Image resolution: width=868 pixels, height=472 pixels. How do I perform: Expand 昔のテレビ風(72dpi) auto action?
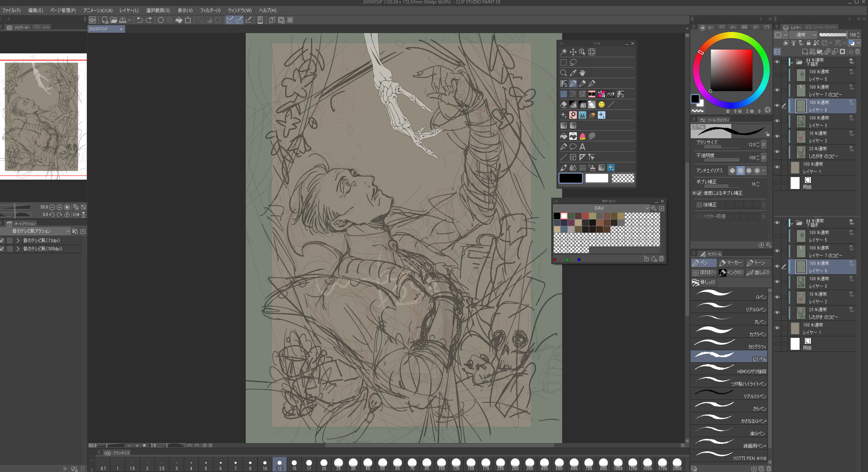18,241
